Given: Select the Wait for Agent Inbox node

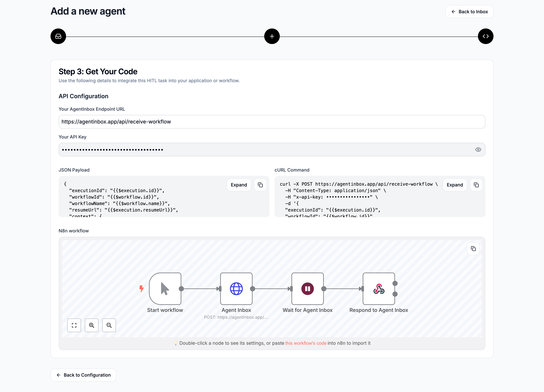Looking at the screenshot, I should coord(307,289).
